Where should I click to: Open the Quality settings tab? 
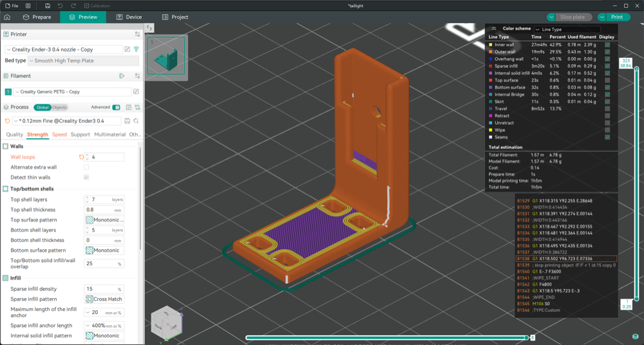[14, 135]
